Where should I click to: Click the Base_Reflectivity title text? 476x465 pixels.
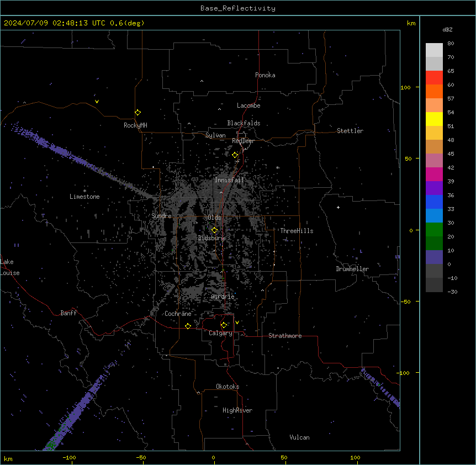pyautogui.click(x=238, y=8)
